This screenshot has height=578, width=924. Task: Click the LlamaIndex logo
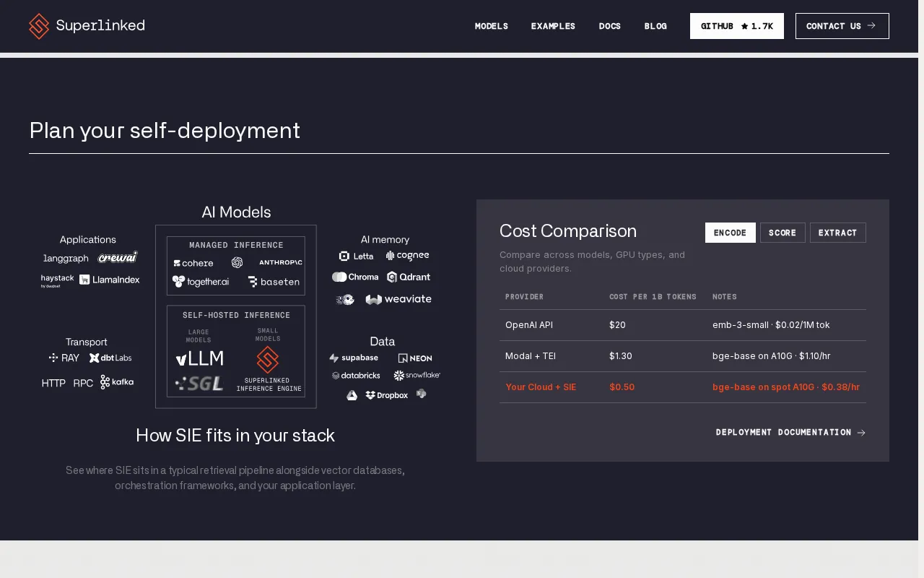point(110,280)
